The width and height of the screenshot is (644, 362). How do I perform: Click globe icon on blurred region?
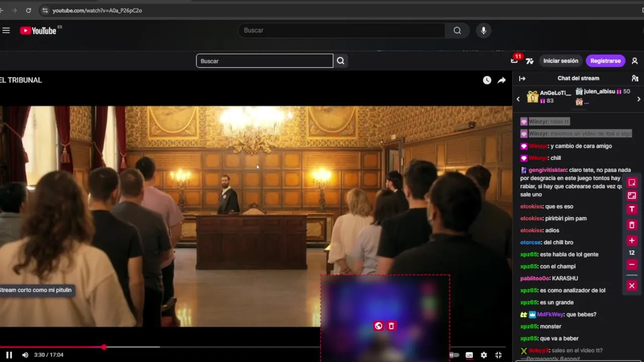pos(378,326)
